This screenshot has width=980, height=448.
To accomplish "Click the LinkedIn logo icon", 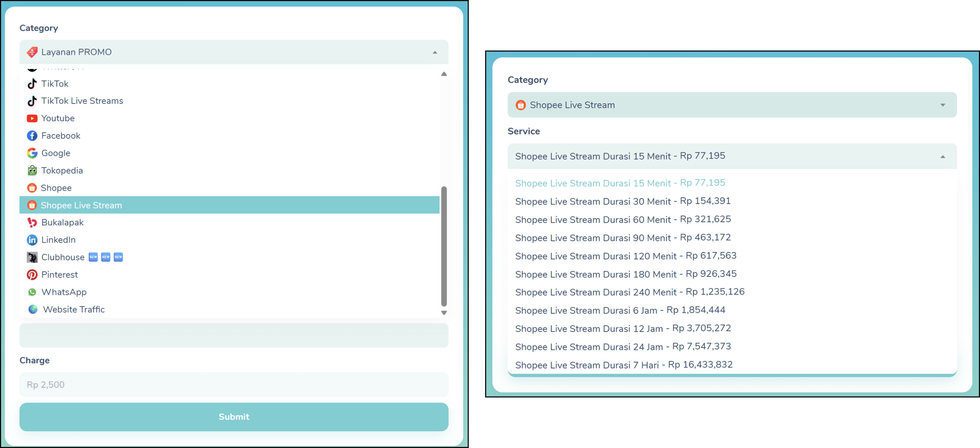I will 32,240.
